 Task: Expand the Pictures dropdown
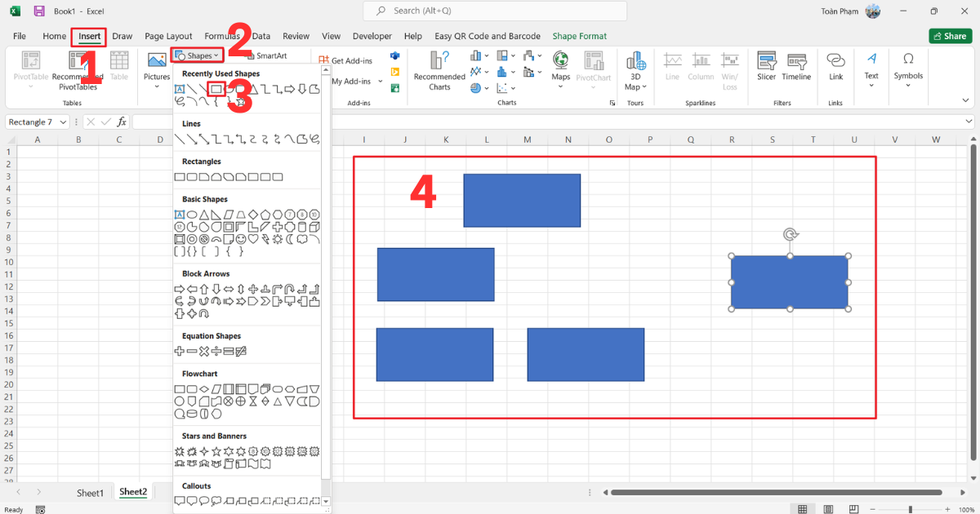(157, 85)
